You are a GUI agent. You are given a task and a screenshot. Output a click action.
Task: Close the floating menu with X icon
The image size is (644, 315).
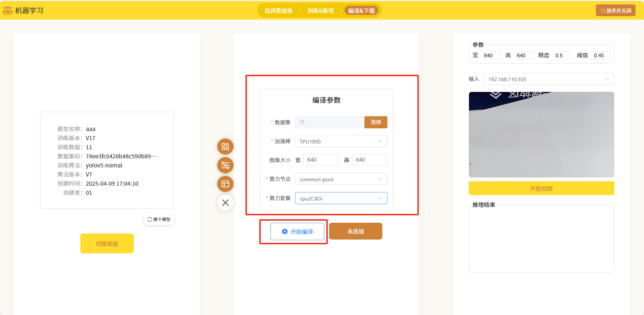(225, 202)
